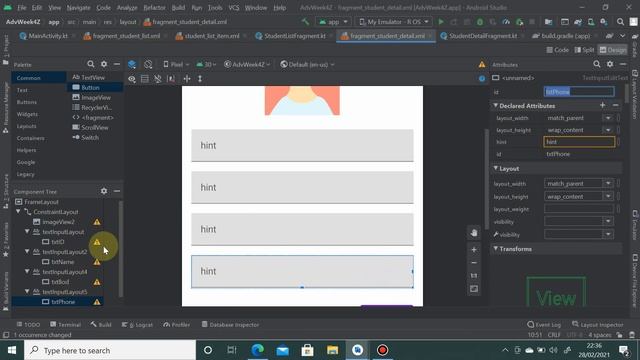The image size is (640, 360).
Task: Open the Build menu
Action: click(x=178, y=8)
